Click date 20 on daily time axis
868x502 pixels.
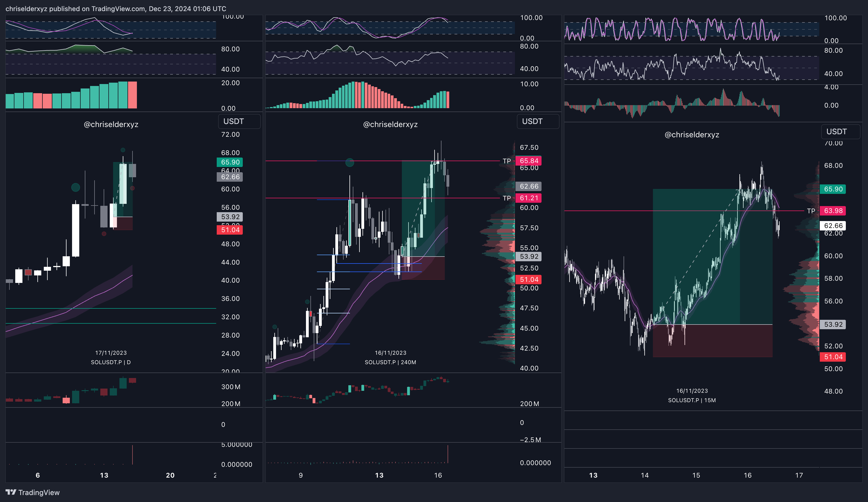[170, 475]
